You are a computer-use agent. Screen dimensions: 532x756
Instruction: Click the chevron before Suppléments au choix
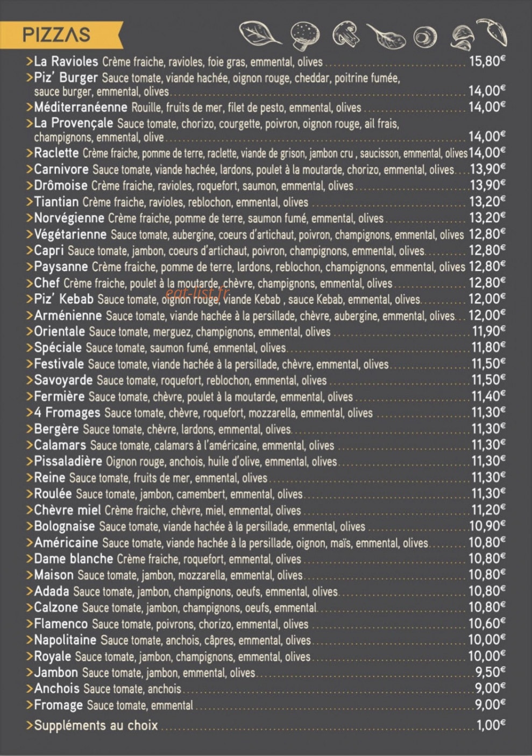30,726
